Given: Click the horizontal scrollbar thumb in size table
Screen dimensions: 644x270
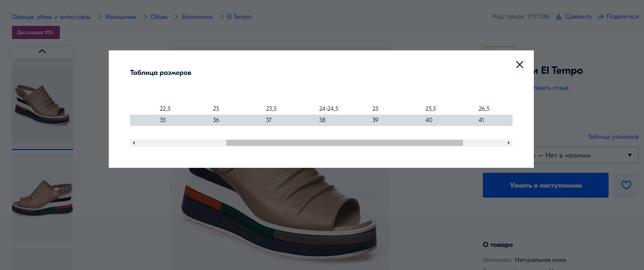Looking at the screenshot, I should [x=344, y=143].
